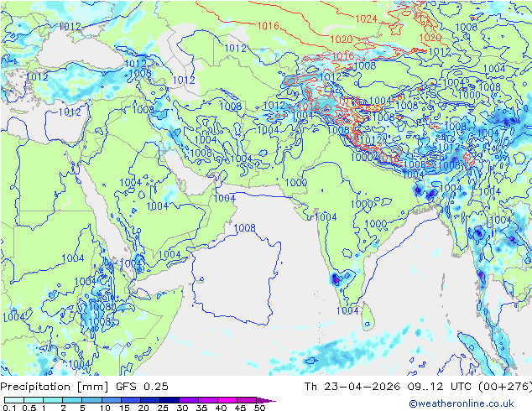This screenshot has height=411, width=532.
Task: Select magenta swatch between 40 and 45
Action: tap(227, 400)
